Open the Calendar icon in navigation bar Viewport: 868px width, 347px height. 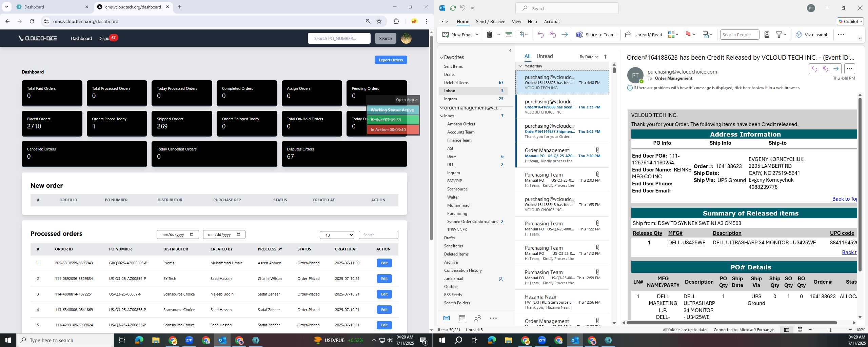tap(462, 318)
